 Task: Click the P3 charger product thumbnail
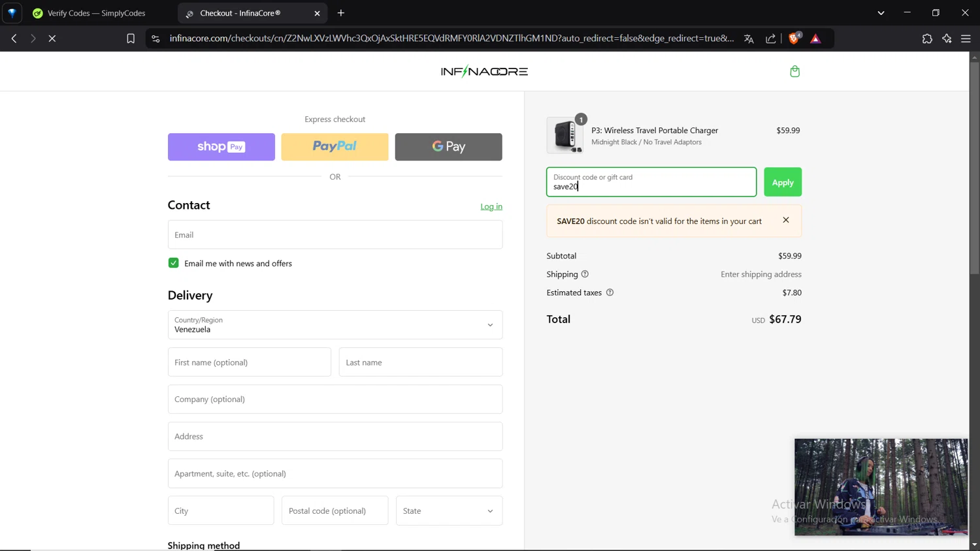565,135
